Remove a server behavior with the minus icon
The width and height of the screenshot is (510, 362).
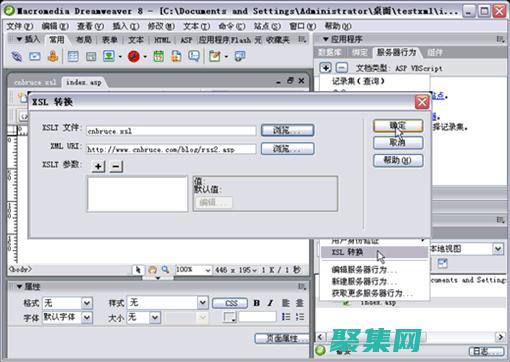(x=341, y=68)
